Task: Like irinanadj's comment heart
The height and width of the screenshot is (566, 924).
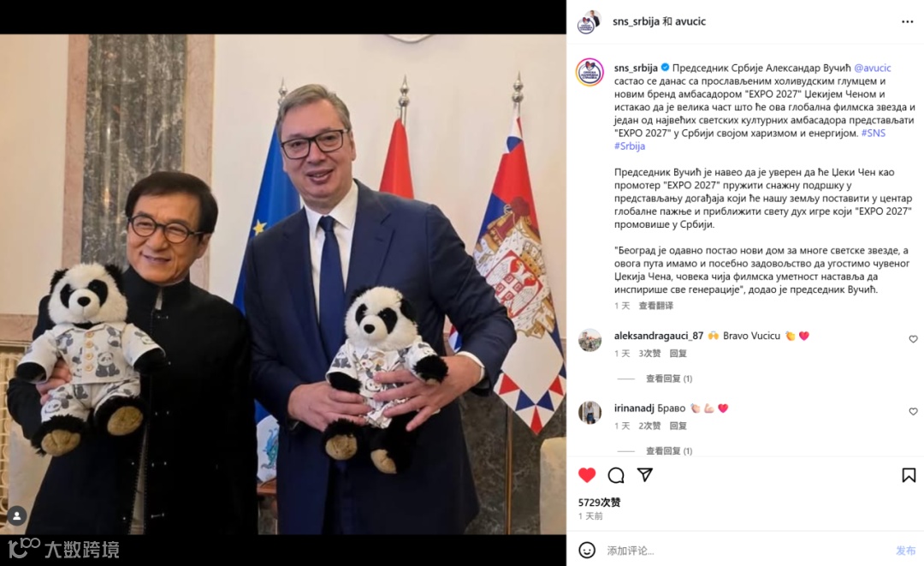Action: [914, 412]
